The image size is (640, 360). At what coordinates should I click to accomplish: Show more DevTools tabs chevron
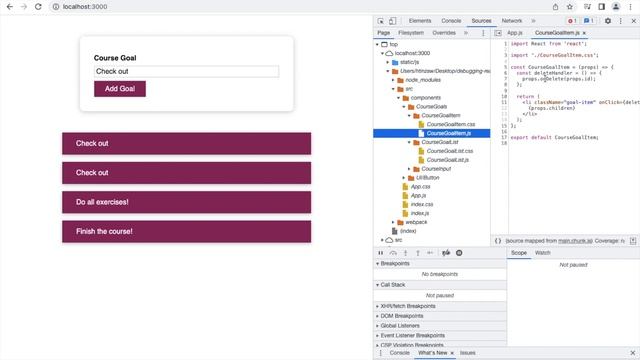[533, 21]
